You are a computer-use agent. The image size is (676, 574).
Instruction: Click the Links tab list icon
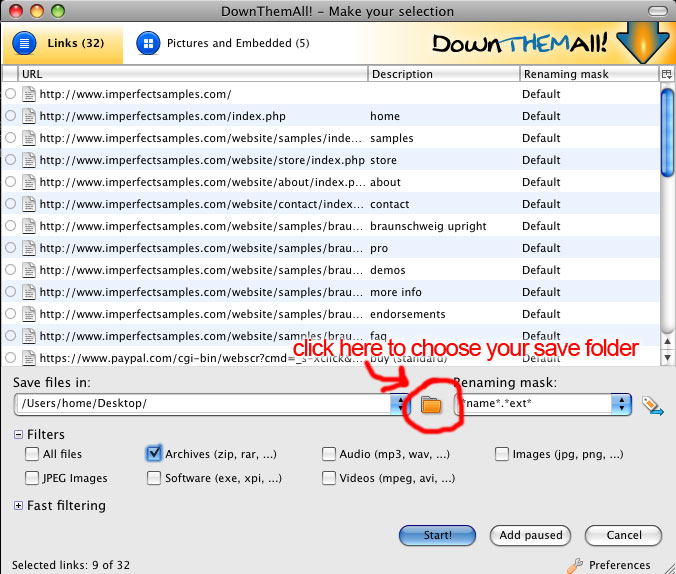[x=24, y=43]
